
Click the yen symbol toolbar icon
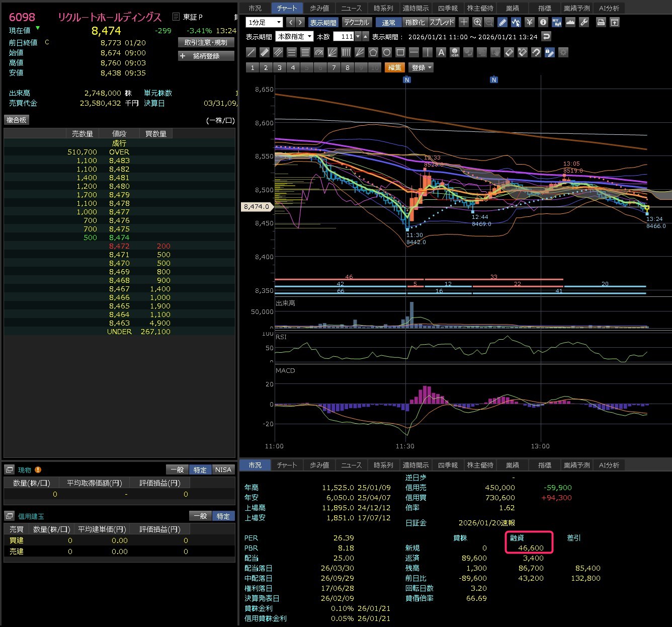coord(530,22)
